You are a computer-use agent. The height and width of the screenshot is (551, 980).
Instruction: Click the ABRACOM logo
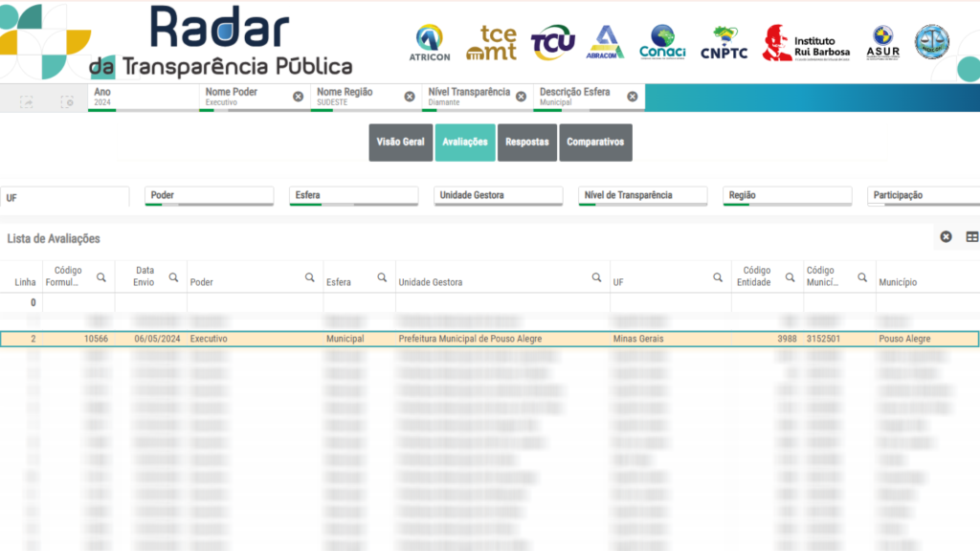coord(605,42)
